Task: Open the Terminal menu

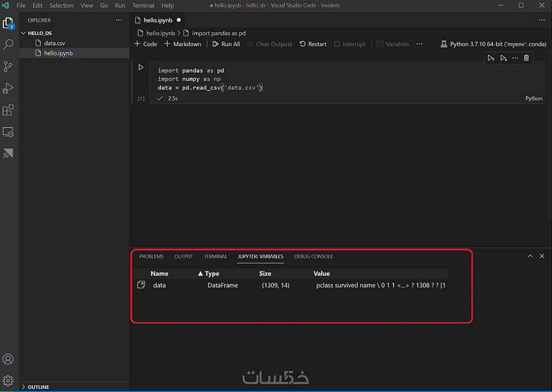Action: pyautogui.click(x=144, y=6)
